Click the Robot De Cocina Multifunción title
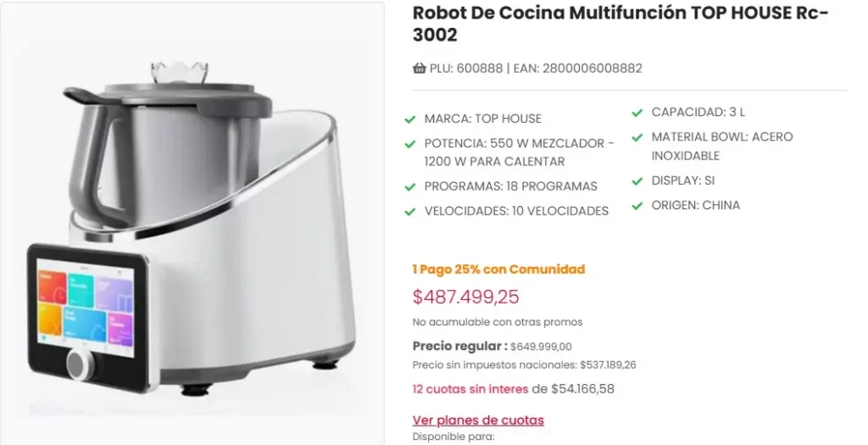 620,24
